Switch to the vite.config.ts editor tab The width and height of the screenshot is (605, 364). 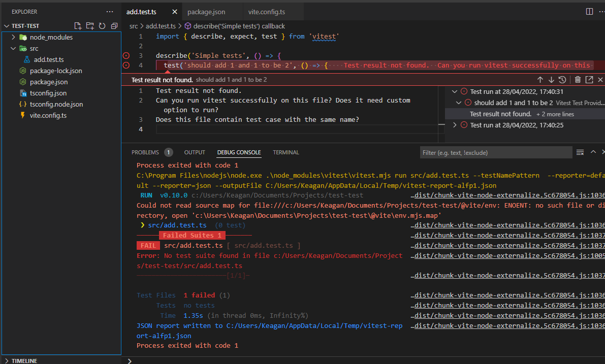[x=267, y=12]
